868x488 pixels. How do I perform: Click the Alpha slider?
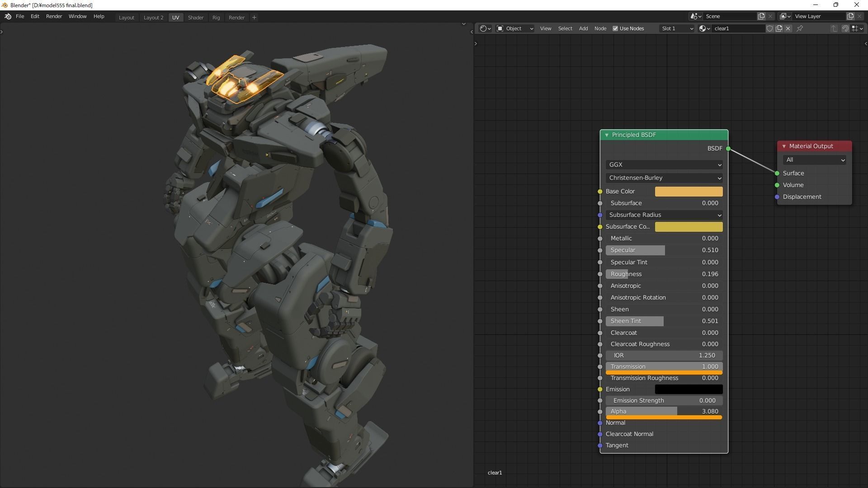664,412
